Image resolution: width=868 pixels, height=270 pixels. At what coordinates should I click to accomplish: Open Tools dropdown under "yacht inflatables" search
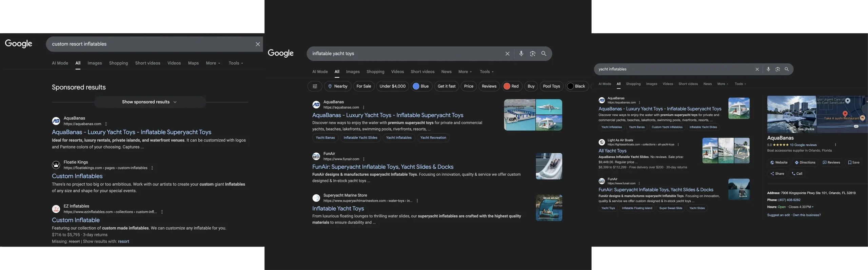tap(740, 84)
